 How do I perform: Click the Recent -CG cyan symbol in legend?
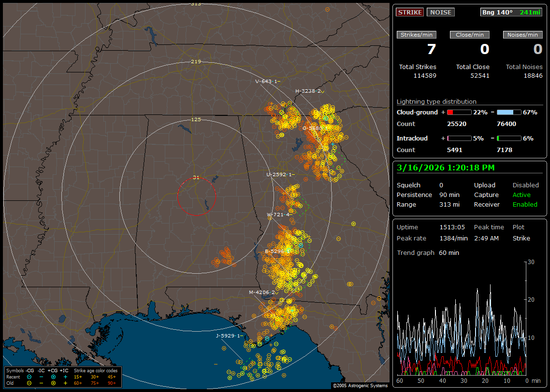tap(29, 377)
